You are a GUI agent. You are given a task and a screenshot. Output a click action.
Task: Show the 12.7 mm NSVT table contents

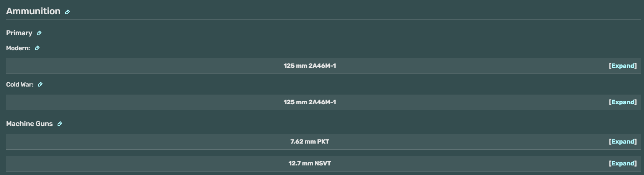623,164
